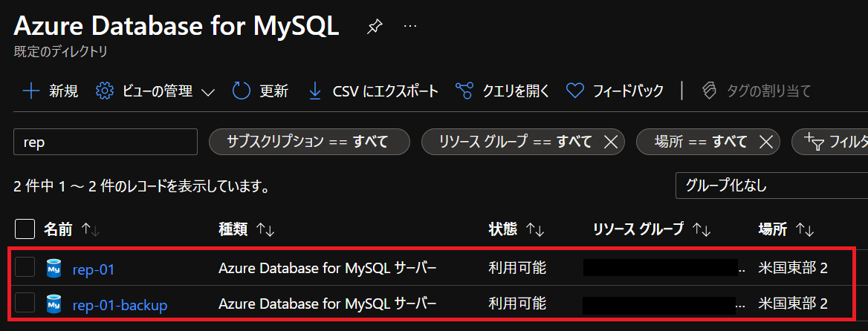The height and width of the screenshot is (331, 868).
Task: Open query via クエリを開く
Action: click(x=502, y=91)
